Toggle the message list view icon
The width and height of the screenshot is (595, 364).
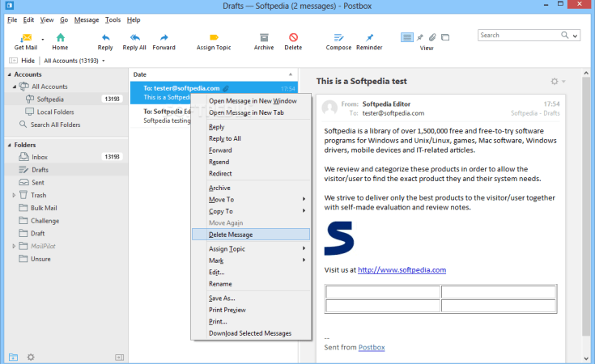tap(406, 37)
